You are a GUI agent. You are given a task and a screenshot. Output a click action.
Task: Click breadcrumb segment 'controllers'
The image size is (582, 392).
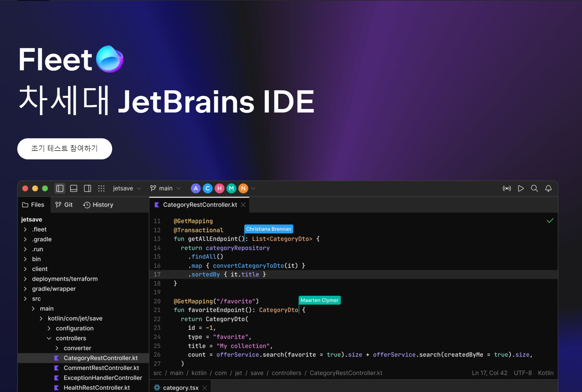286,373
